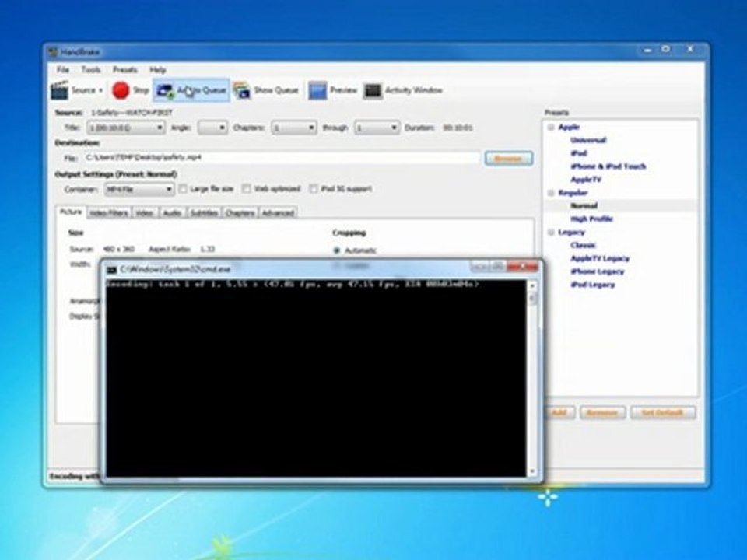This screenshot has height=560, width=747.
Task: Maximize the HandBrake window
Action: (665, 50)
